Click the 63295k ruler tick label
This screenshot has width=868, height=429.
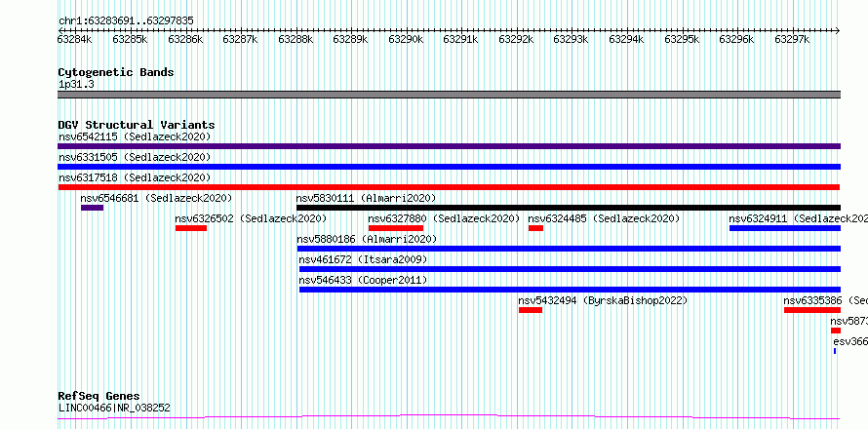point(682,39)
